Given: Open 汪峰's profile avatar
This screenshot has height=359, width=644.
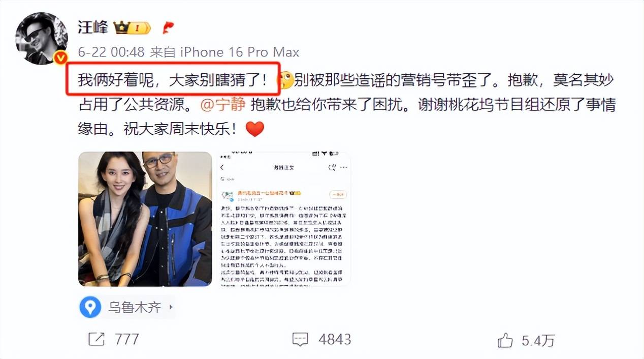Looking at the screenshot, I should coord(42,38).
